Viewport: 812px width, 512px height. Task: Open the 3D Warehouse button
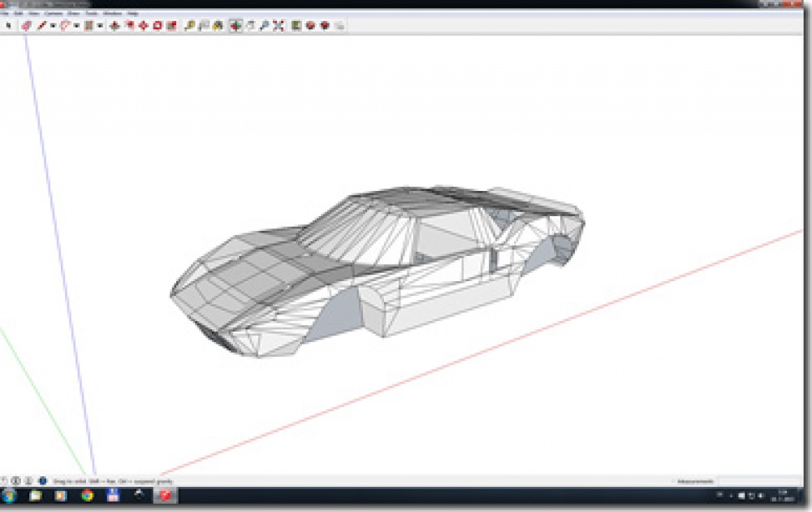[x=310, y=25]
